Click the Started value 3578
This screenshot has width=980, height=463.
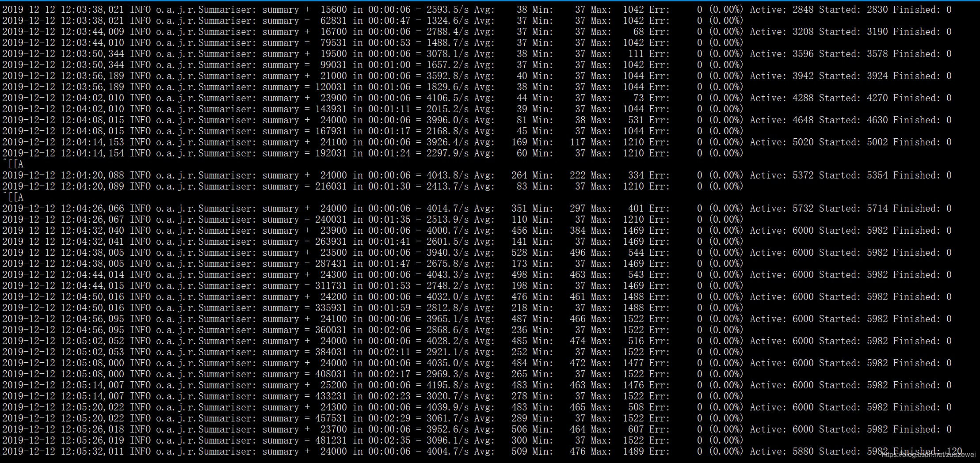(877, 54)
